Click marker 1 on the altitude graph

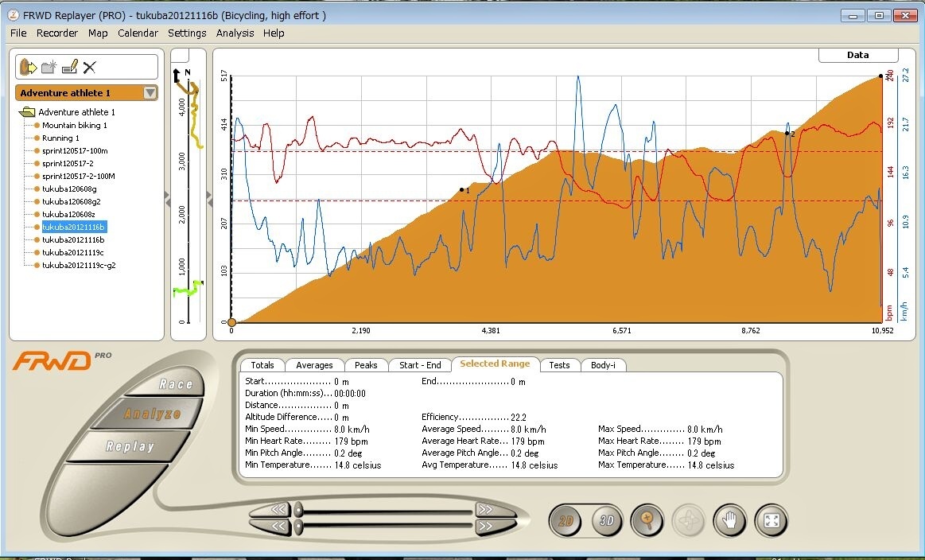click(462, 190)
